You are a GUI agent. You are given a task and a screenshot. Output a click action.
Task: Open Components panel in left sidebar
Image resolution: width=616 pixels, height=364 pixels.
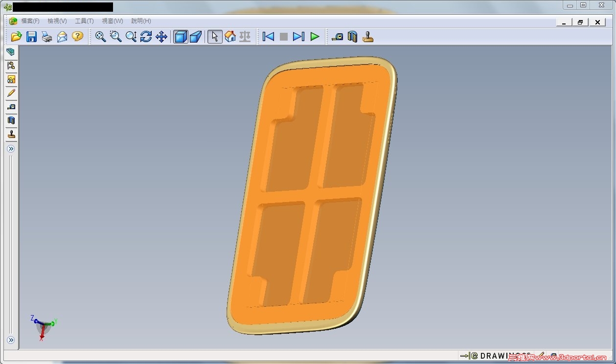[11, 52]
